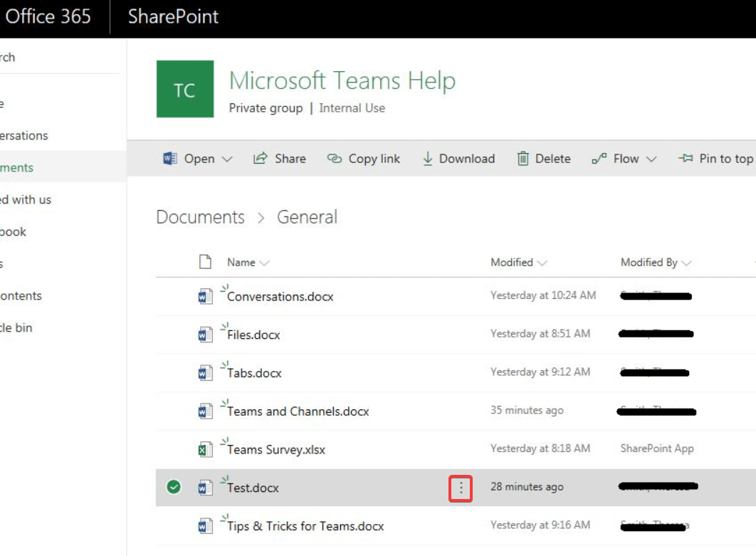
Task: Click the Delete trash can icon
Action: 523,158
